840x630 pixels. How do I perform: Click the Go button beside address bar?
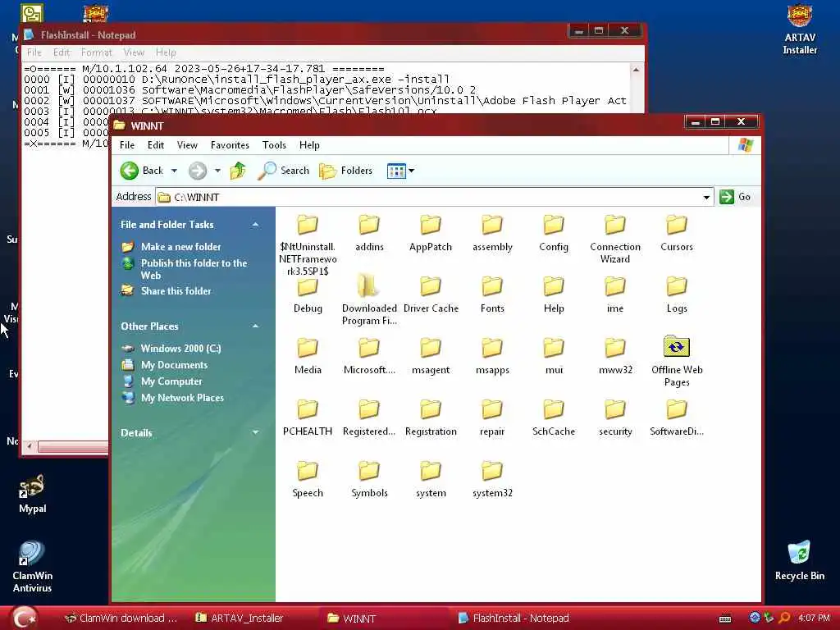pyautogui.click(x=735, y=197)
